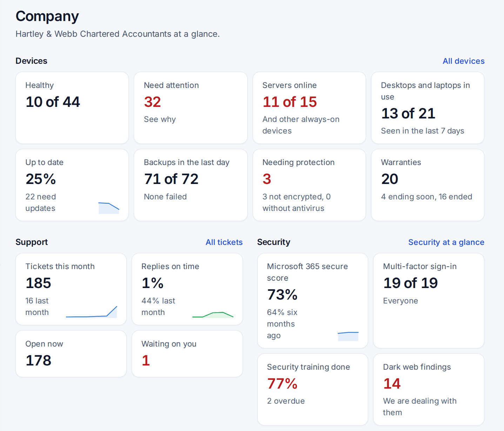Click the '2 overdue' text
This screenshot has height=431, width=504.
(286, 401)
